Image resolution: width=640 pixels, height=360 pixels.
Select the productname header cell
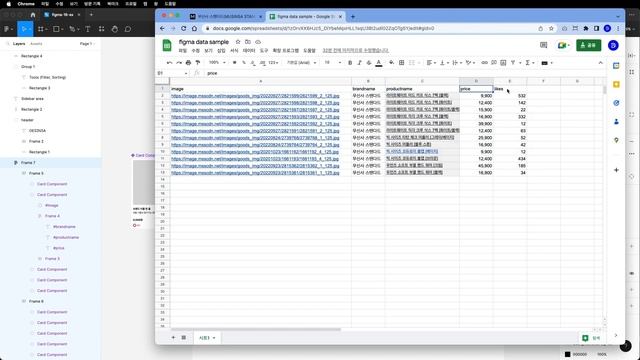(x=422, y=89)
